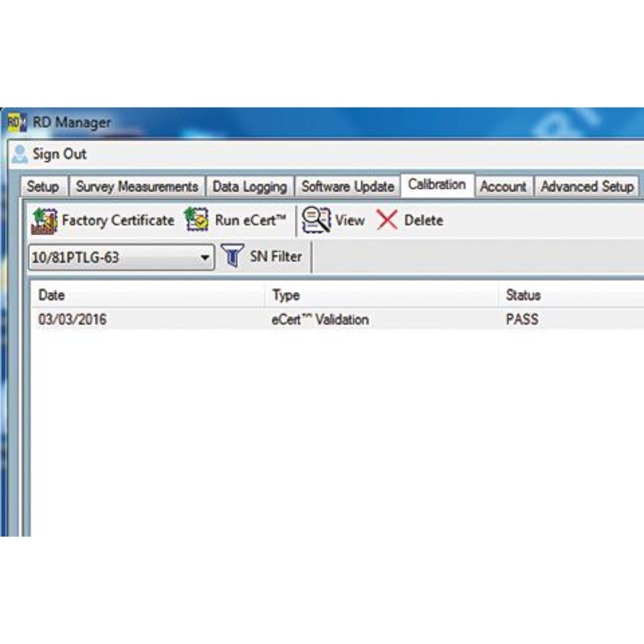644x644 pixels.
Task: Click the SN Filter funnel icon
Action: click(233, 256)
